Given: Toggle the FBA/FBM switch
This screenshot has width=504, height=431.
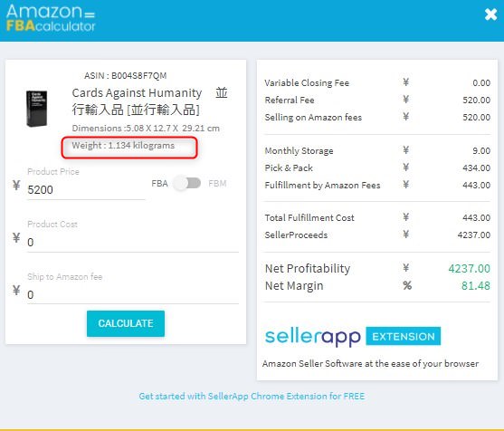Looking at the screenshot, I should click(186, 183).
